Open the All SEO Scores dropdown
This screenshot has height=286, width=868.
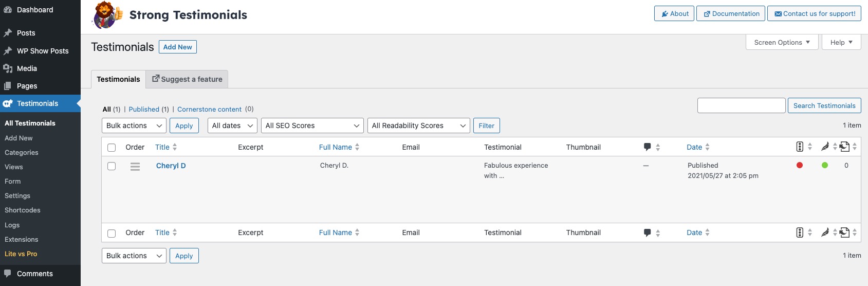(312, 126)
